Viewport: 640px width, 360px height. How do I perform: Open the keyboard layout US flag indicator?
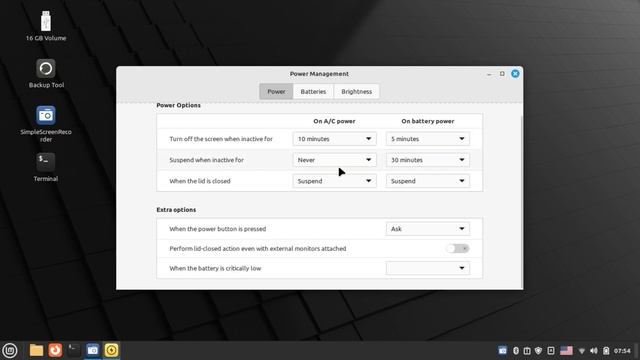(566, 351)
